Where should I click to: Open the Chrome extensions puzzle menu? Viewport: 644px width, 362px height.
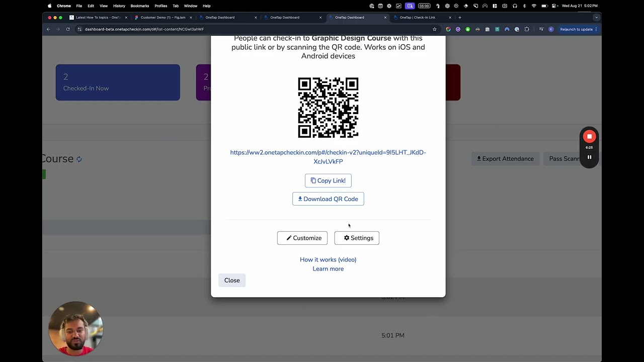[527, 29]
